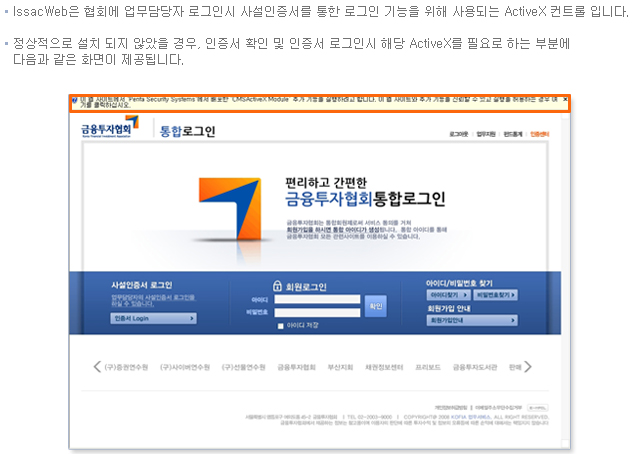The image size is (636, 454).
Task: Click the ActiveX information bar message
Action: tap(318, 102)
